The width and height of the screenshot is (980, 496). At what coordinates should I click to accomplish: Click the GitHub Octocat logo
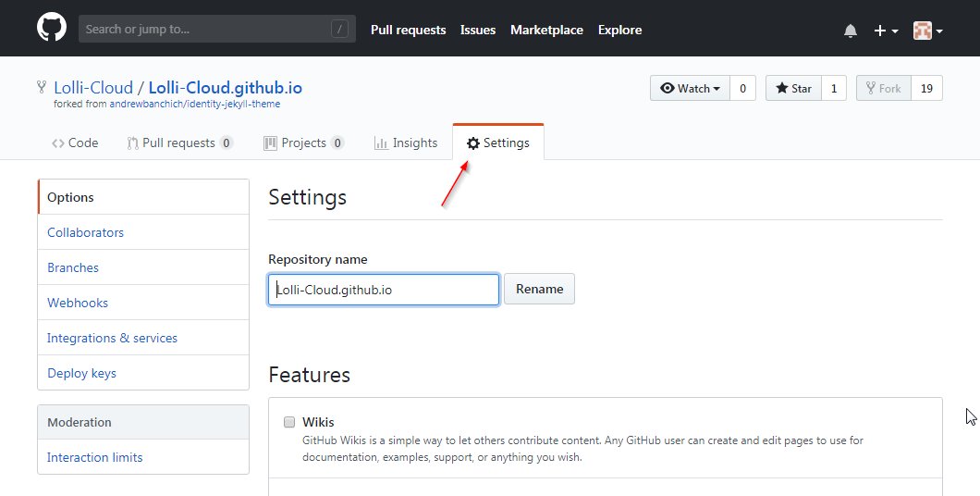coord(51,28)
